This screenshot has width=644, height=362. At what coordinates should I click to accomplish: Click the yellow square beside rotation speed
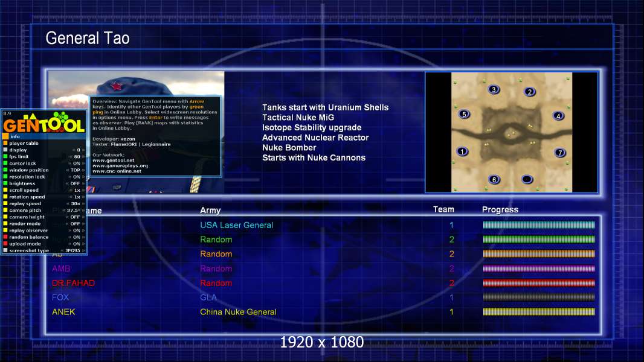click(x=5, y=197)
